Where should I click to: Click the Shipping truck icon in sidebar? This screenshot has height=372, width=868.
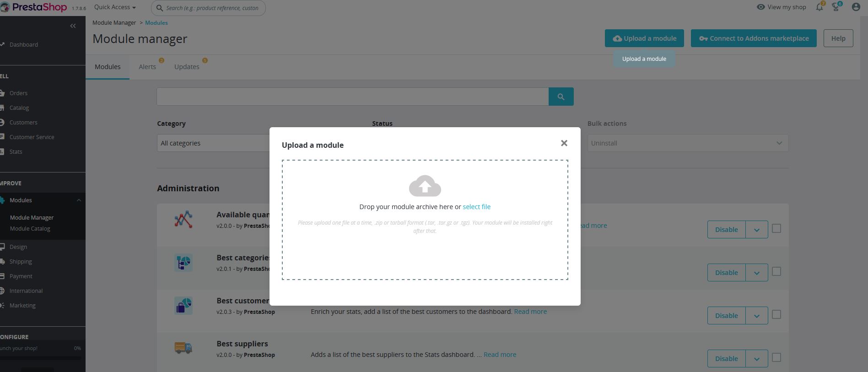[x=2, y=261]
